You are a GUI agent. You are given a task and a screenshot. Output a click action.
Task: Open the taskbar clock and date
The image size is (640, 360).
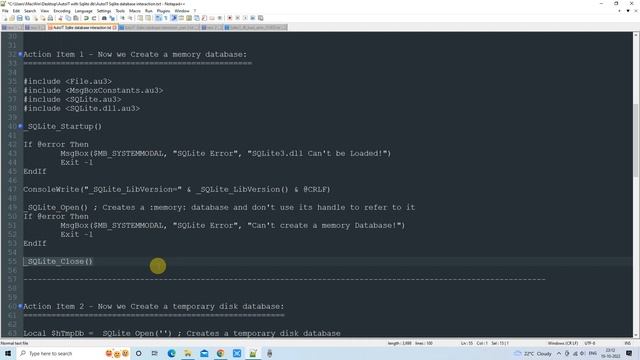tap(611, 353)
